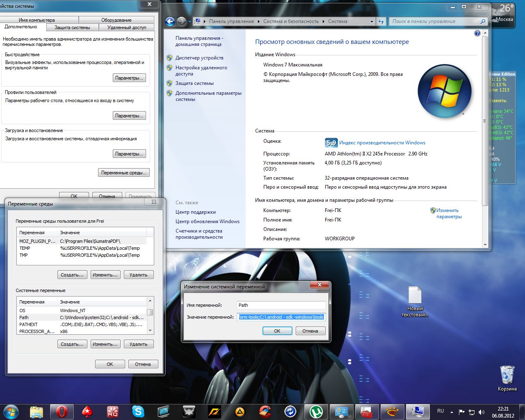Click the Forward arrow in Control Panel

(181, 21)
